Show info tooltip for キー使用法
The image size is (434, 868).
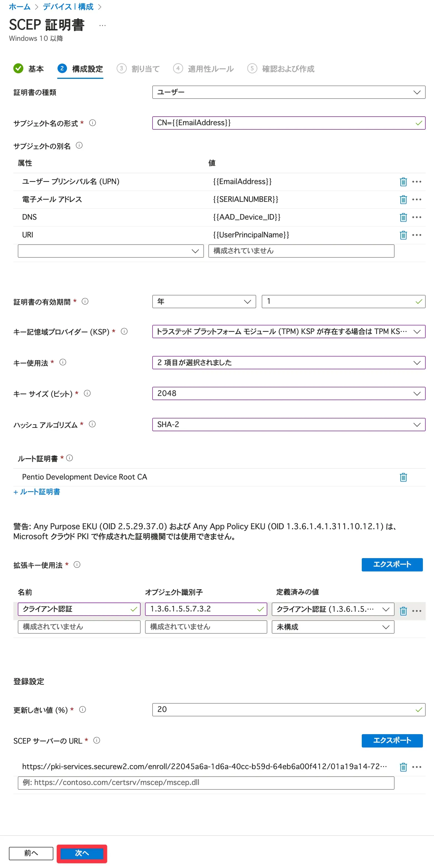63,362
